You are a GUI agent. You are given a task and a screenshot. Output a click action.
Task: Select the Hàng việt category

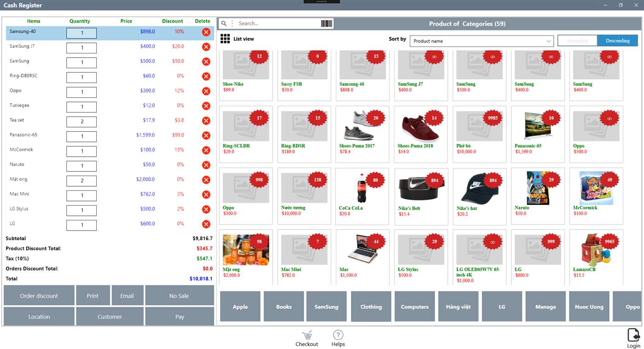(x=458, y=307)
